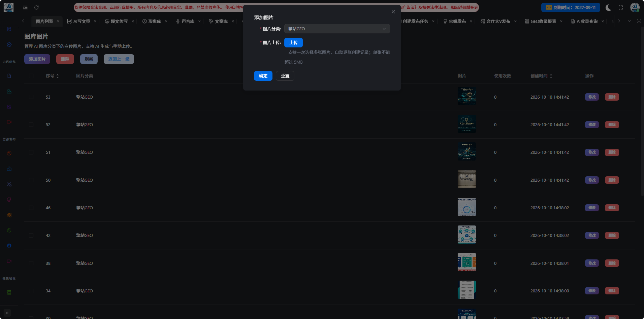Click 返回上一级 button
This screenshot has height=319, width=644.
tap(119, 59)
